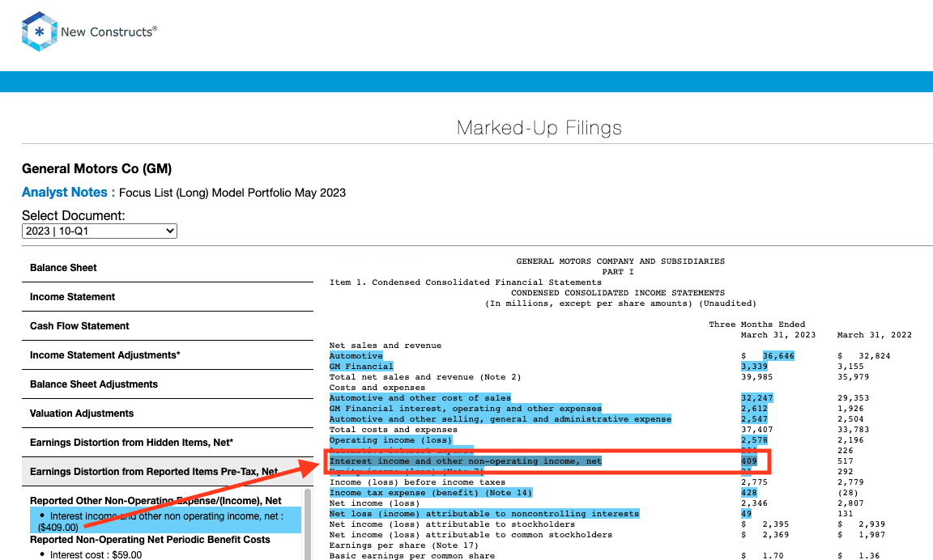Click the General Motors Co (GM) heading
Screen dimensions: 933x560
97,168
